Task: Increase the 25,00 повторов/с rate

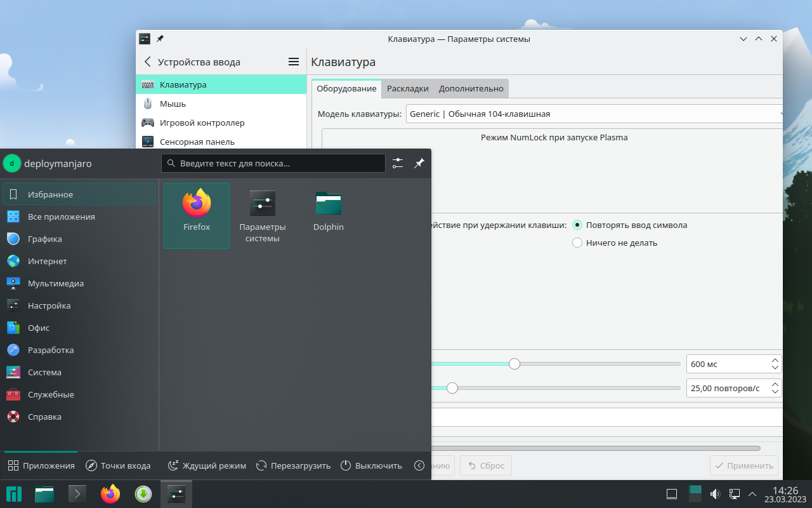Action: (x=775, y=384)
